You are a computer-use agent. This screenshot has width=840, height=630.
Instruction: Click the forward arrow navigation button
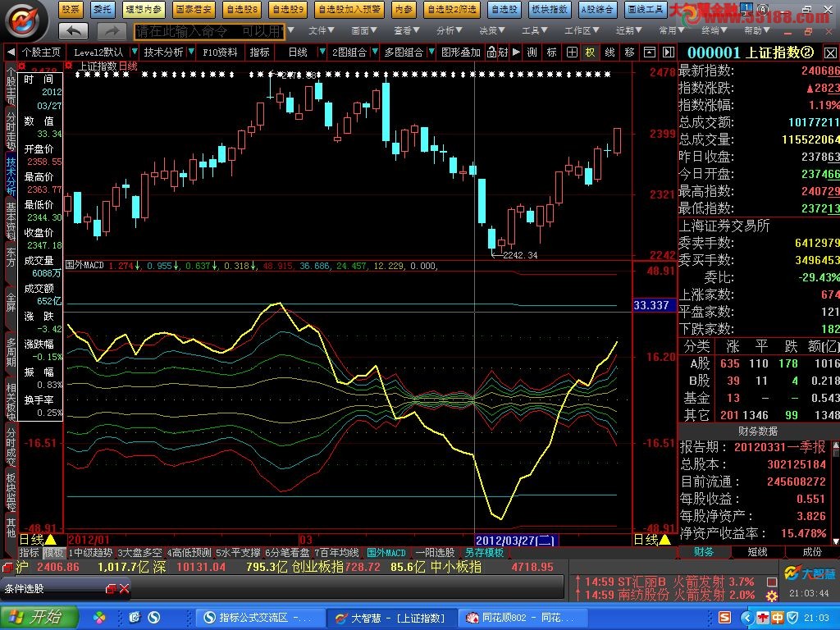[x=111, y=30]
